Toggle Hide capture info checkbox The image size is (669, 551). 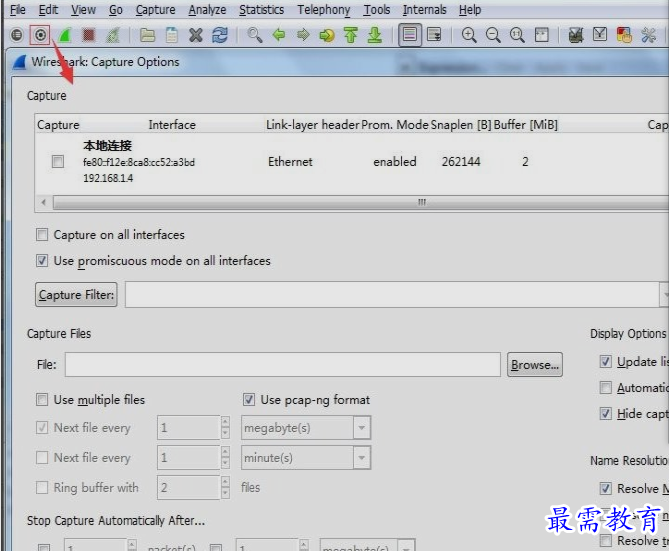coord(605,413)
